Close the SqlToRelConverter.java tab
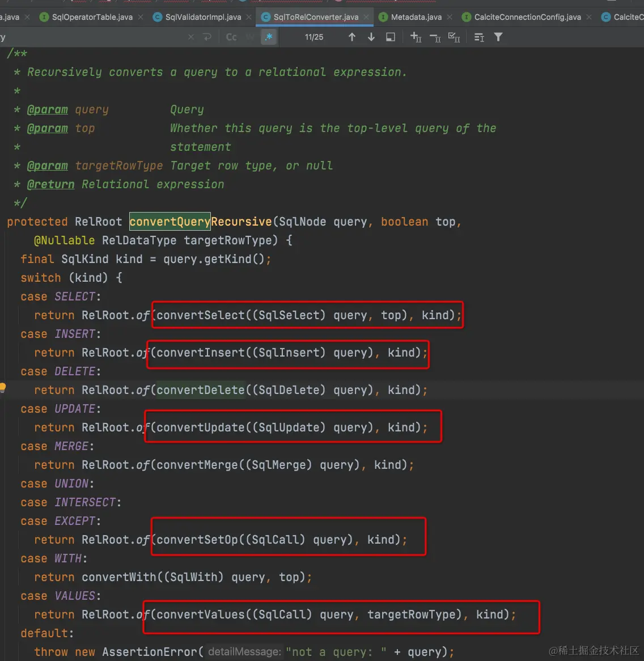644x661 pixels. (366, 17)
